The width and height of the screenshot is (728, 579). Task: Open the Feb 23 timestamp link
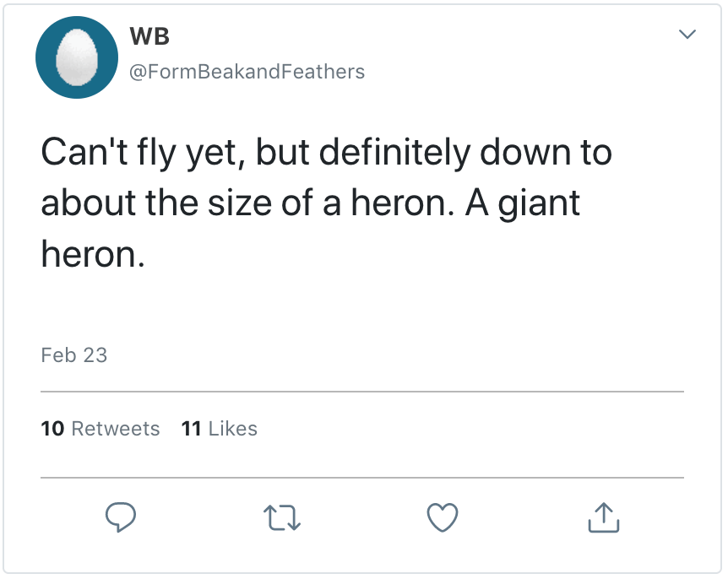tap(74, 355)
